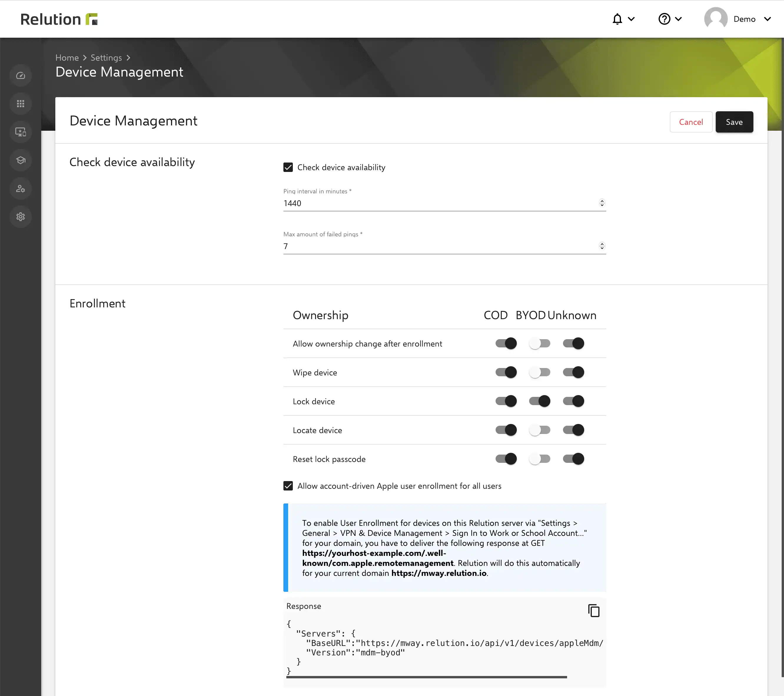Click the https://mway.relution.io domain text
The image size is (784, 696).
coord(439,573)
